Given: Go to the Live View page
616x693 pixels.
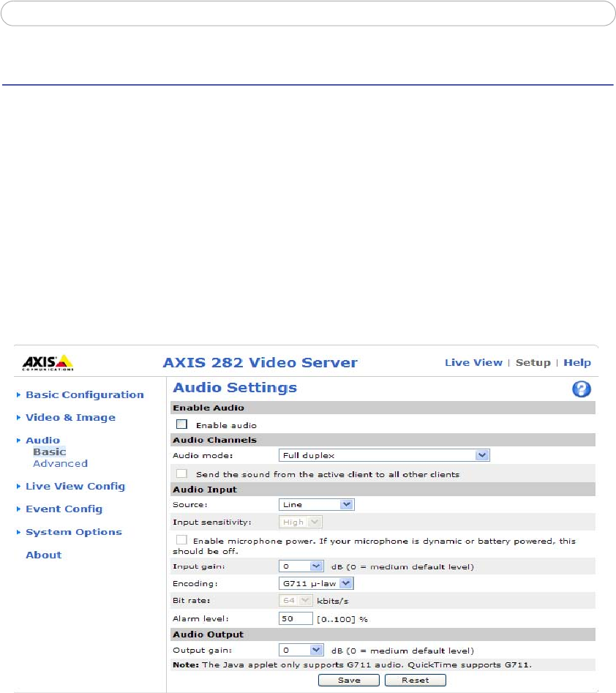Looking at the screenshot, I should point(473,363).
